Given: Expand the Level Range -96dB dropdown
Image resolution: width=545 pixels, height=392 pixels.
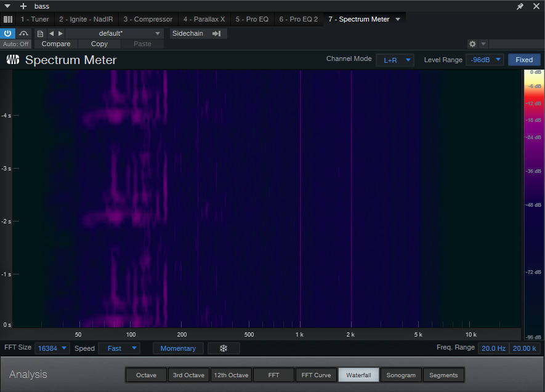Looking at the screenshot, I should pyautogui.click(x=485, y=60).
